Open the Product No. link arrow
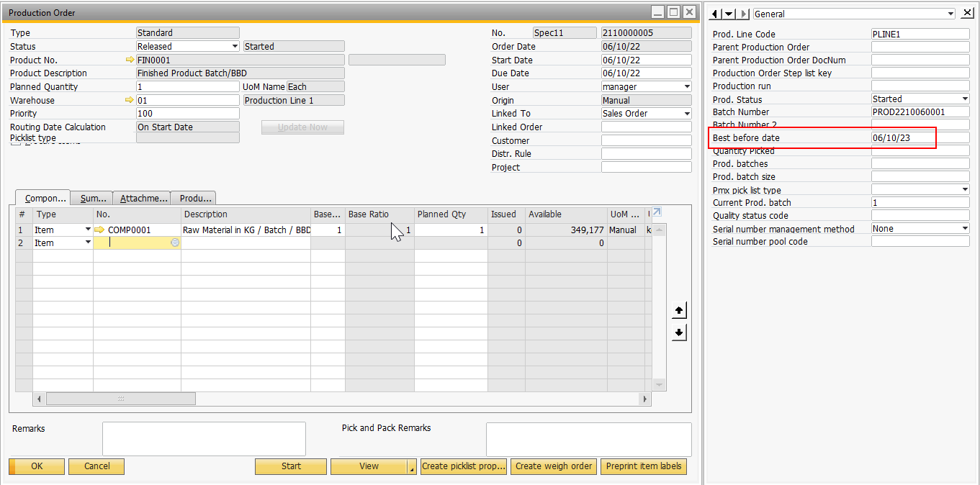 130,60
